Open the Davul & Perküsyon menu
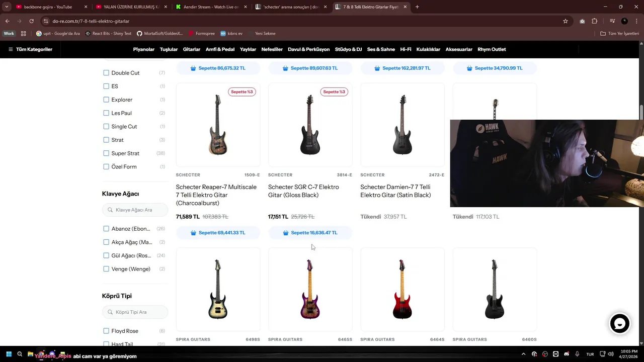This screenshot has width=644, height=362. (309, 49)
